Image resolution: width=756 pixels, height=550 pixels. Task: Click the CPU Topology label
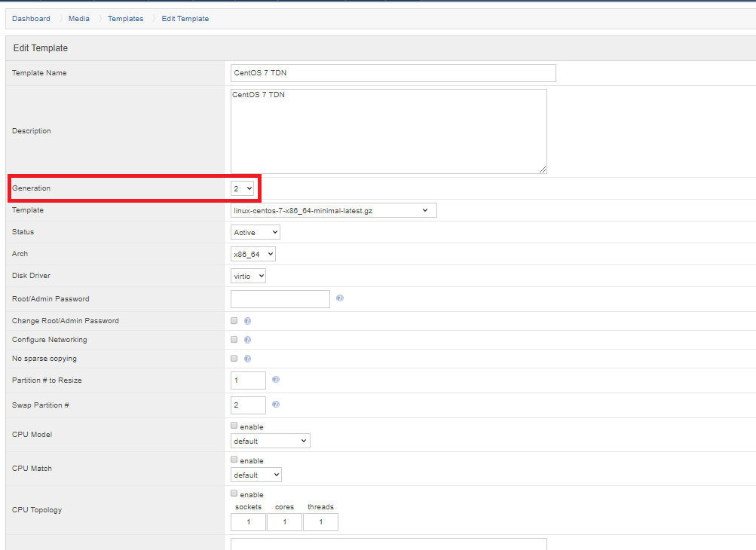(37, 509)
